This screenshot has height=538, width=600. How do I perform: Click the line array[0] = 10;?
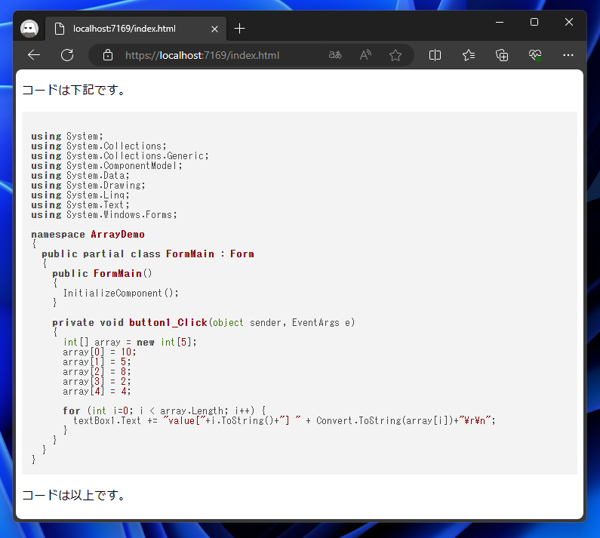pyautogui.click(x=99, y=352)
